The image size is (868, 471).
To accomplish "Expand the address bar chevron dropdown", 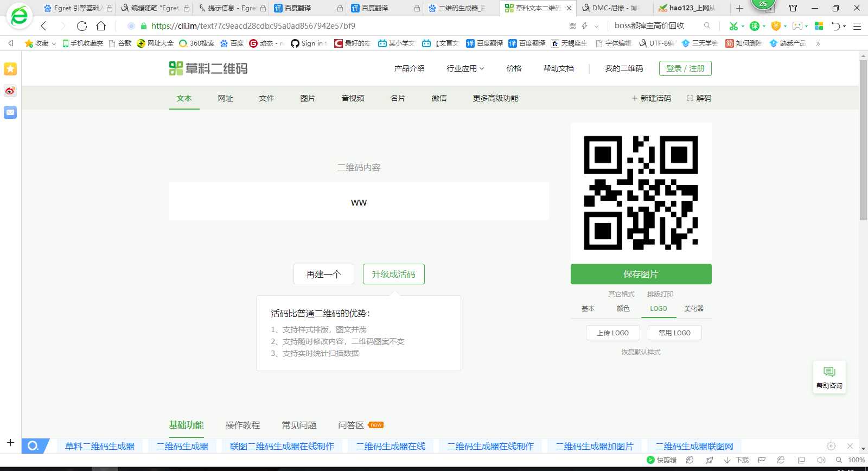I will click(596, 26).
